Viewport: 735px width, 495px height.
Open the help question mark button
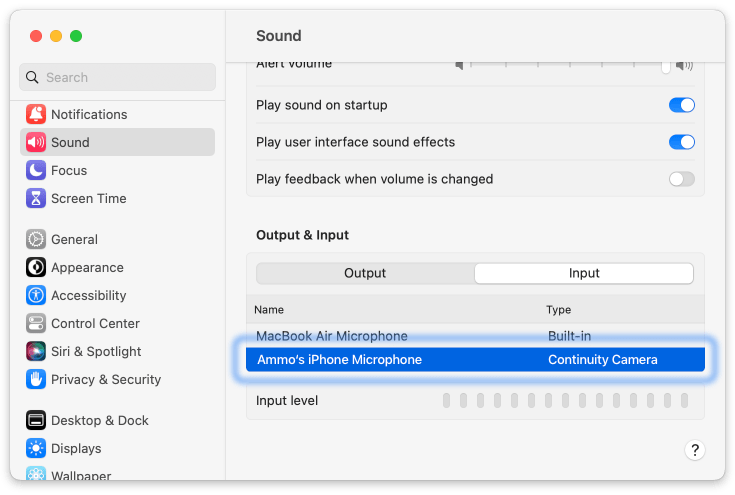[x=695, y=450]
